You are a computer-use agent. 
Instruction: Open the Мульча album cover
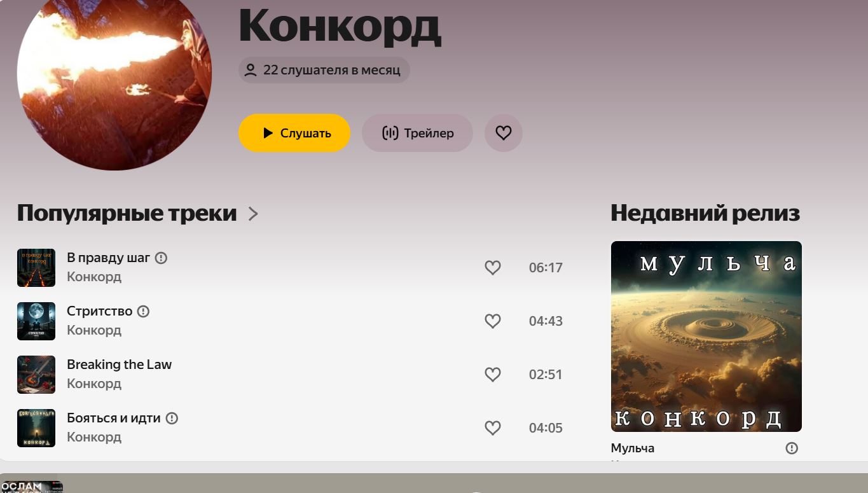pyautogui.click(x=706, y=337)
